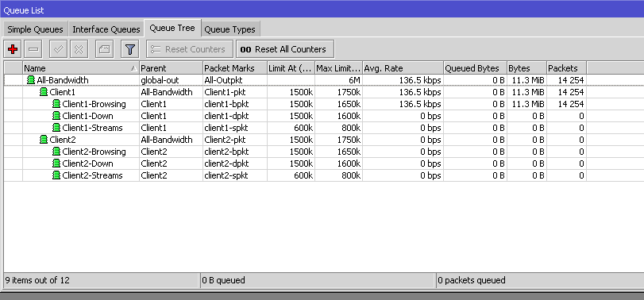Open the comment icon in the toolbar
This screenshot has width=644, height=300.
point(104,50)
